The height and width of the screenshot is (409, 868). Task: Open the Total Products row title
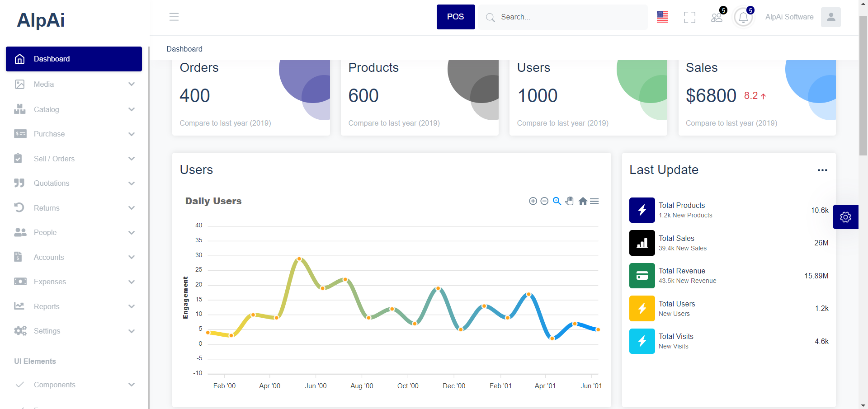tap(682, 205)
